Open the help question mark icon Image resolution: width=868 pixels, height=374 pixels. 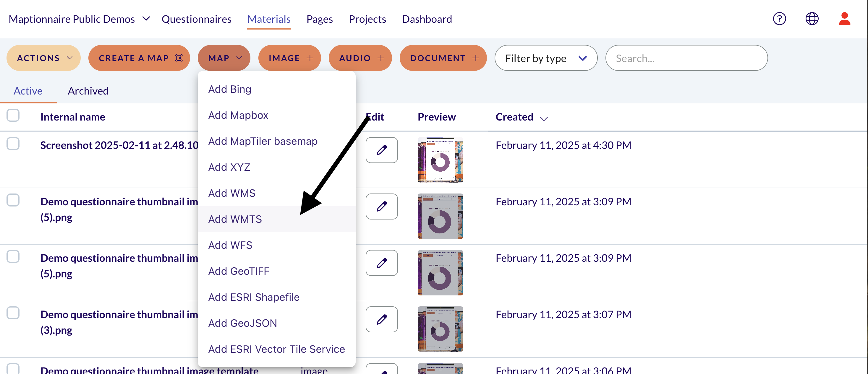coord(779,19)
